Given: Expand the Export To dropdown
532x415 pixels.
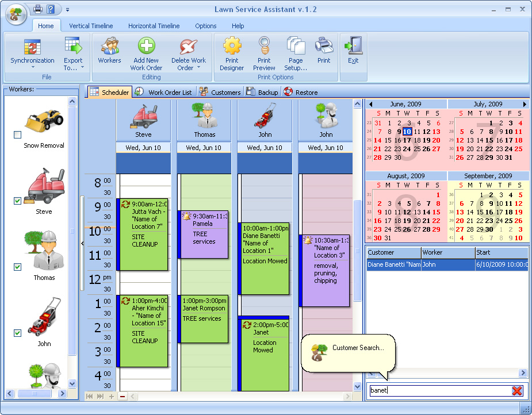Looking at the screenshot, I should 82,68.
